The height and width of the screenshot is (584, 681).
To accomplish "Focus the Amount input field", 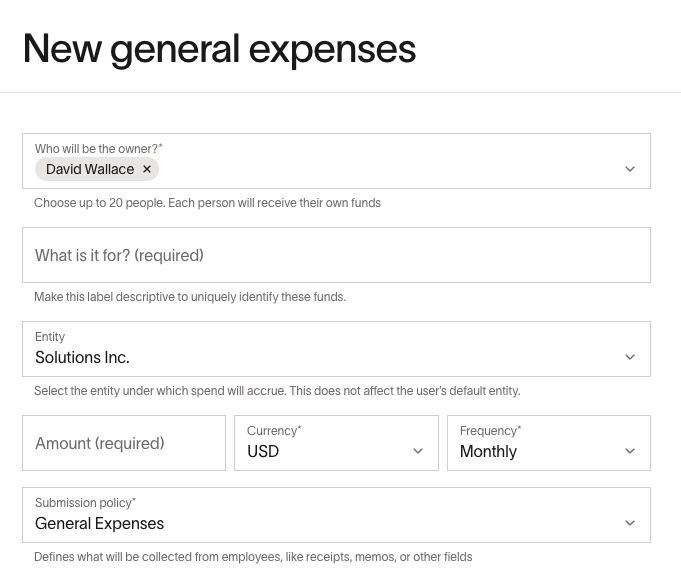I will pyautogui.click(x=124, y=443).
